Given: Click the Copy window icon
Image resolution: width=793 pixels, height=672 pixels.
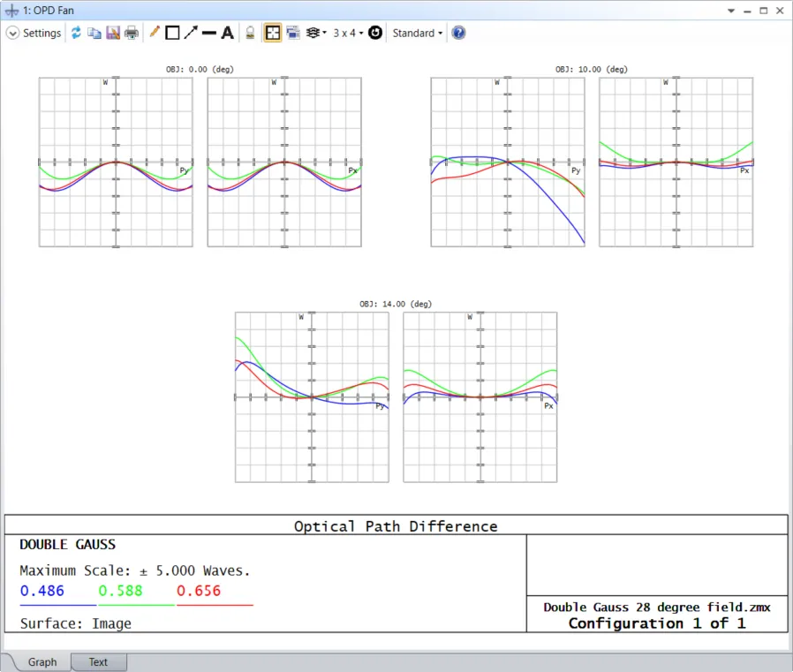Looking at the screenshot, I should point(94,33).
